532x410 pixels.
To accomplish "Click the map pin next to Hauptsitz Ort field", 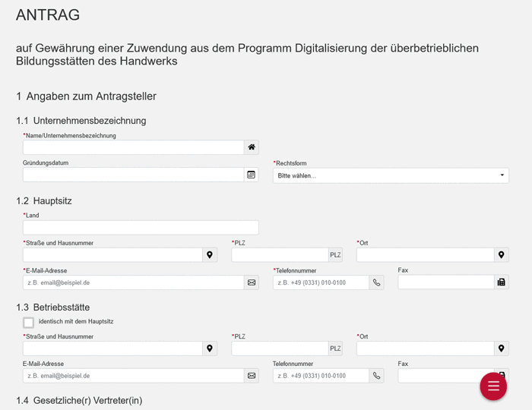I will pos(501,255).
